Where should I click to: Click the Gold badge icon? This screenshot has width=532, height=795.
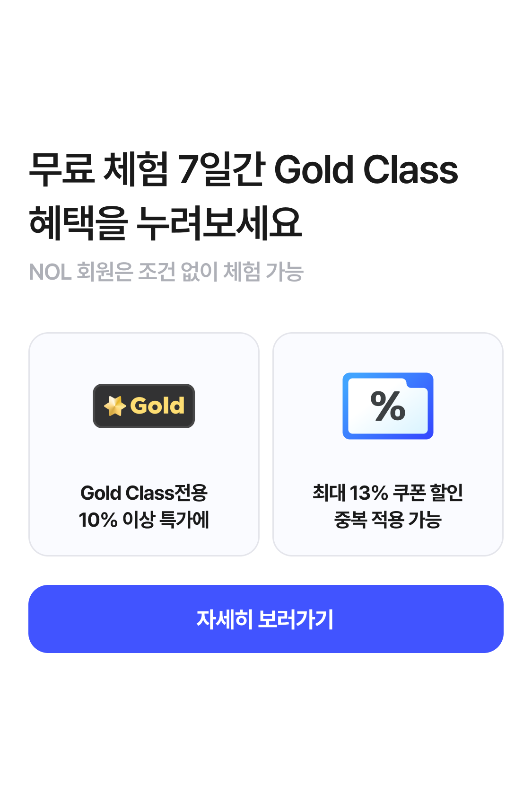coord(144,406)
